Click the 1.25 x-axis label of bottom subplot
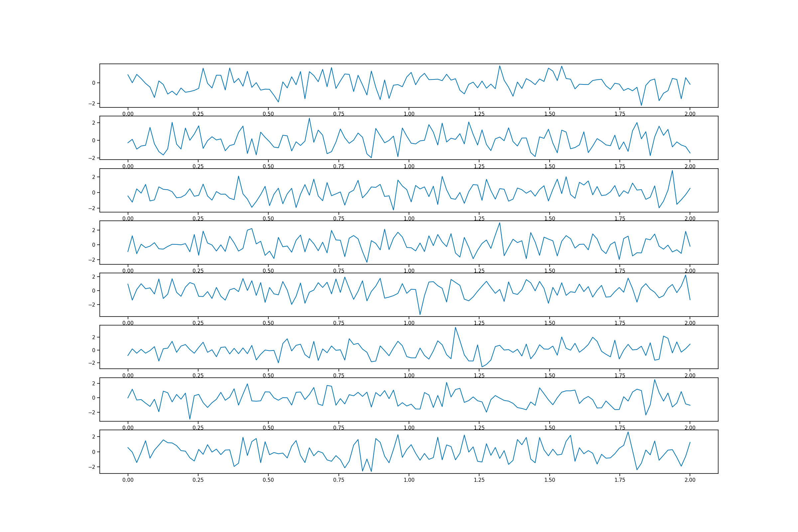 point(479,480)
